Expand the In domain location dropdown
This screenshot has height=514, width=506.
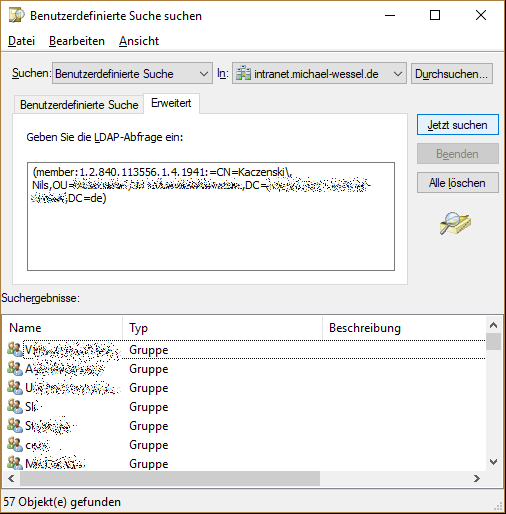(319, 73)
